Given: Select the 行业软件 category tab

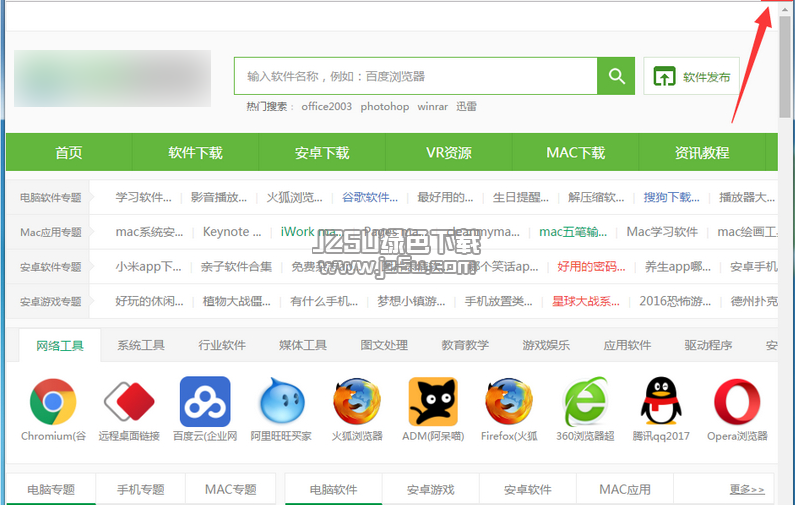Looking at the screenshot, I should pos(222,345).
